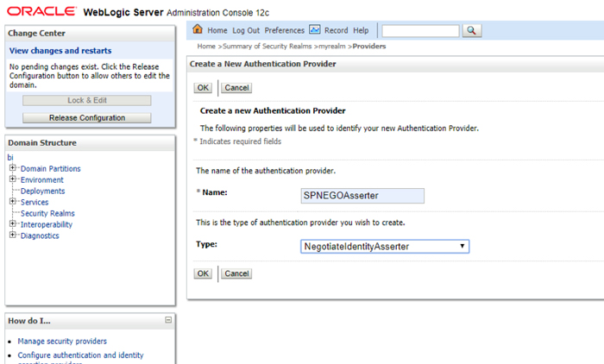Open Environment in Domain Structure

[42, 180]
